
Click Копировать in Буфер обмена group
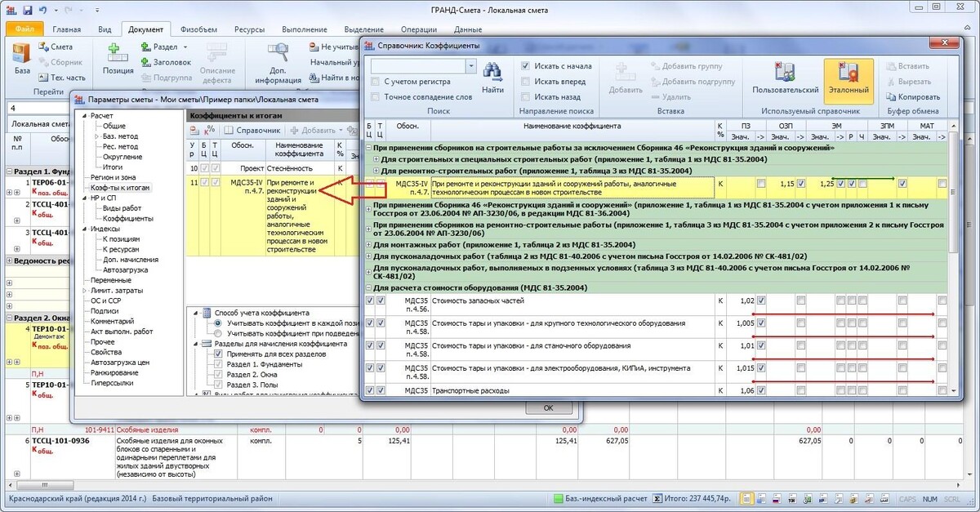[x=912, y=97]
